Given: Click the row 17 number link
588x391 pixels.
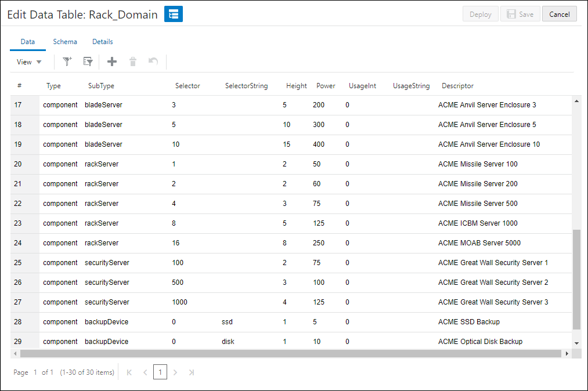Looking at the screenshot, I should coord(19,104).
